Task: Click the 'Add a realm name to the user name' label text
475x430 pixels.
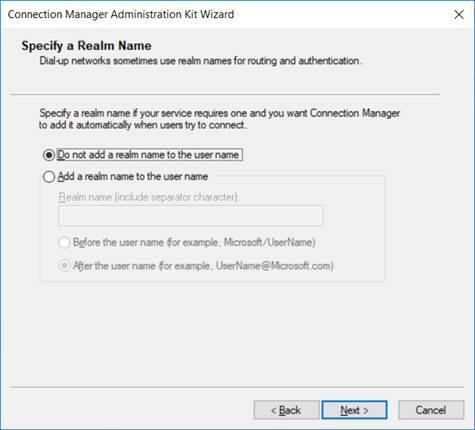Action: [133, 176]
